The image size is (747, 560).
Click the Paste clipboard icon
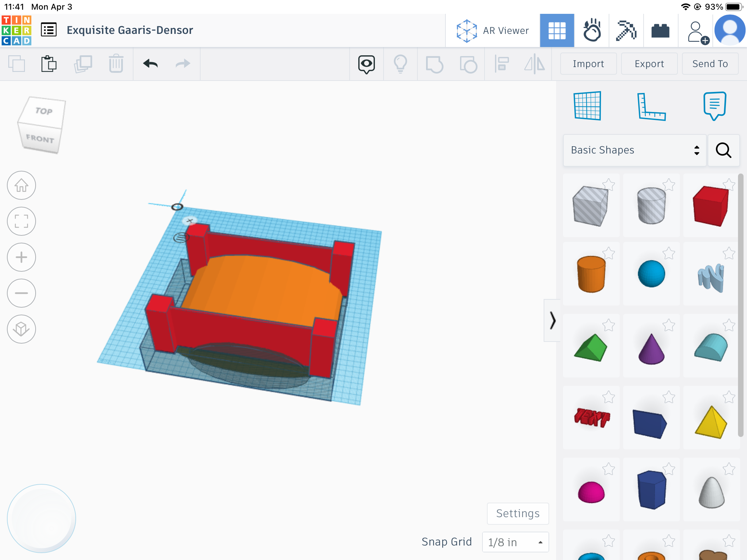[49, 64]
